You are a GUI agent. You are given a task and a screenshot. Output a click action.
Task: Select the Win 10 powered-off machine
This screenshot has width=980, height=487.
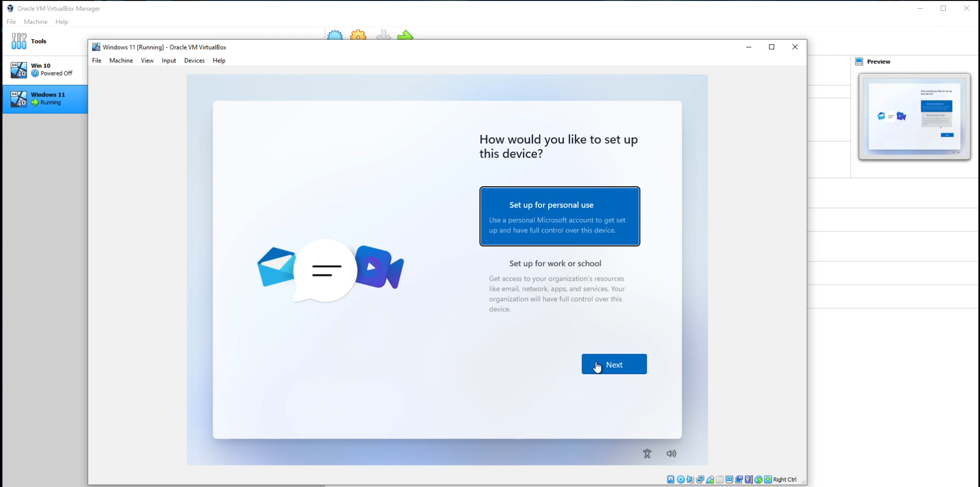tap(45, 69)
